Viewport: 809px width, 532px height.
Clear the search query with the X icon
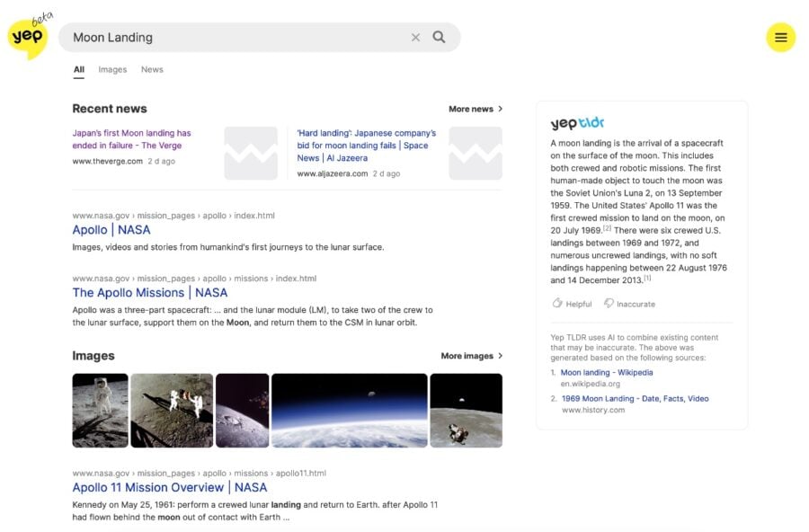(x=415, y=37)
